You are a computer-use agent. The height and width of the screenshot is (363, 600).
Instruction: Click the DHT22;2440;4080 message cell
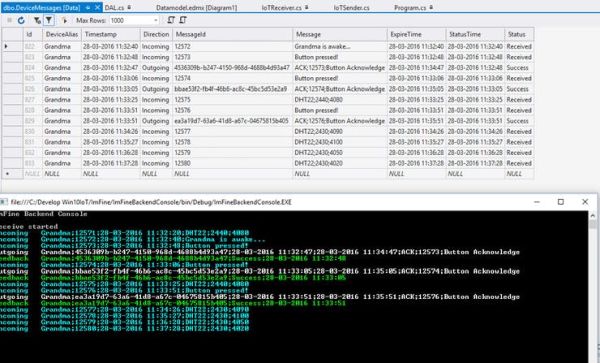click(x=340, y=99)
